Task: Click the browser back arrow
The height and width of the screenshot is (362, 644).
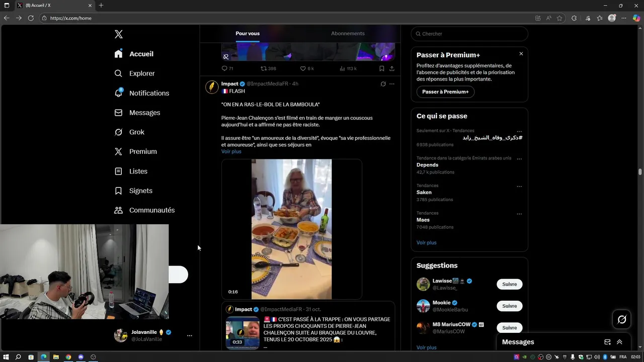Action: [7, 18]
